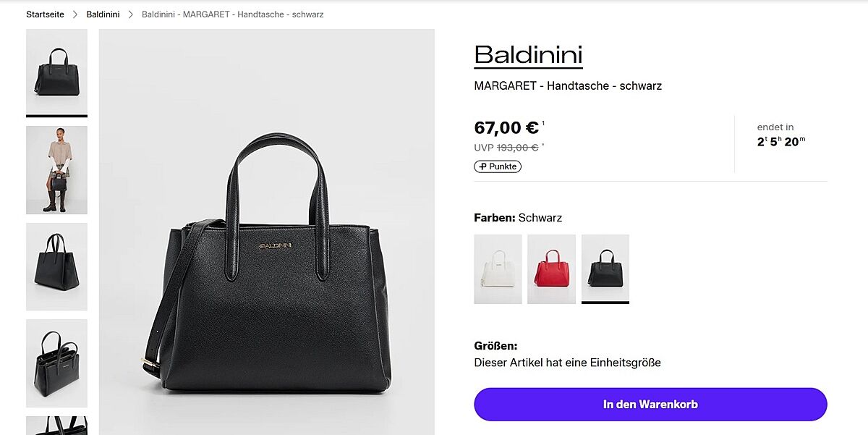Select the side view bag thumbnail
The width and height of the screenshot is (868, 435).
tap(56, 266)
